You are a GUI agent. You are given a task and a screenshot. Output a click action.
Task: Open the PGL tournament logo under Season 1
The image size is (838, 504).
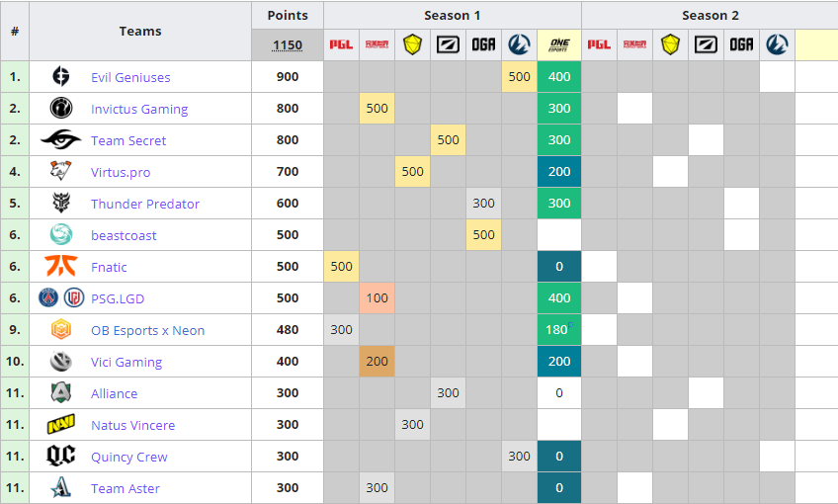[x=341, y=44]
